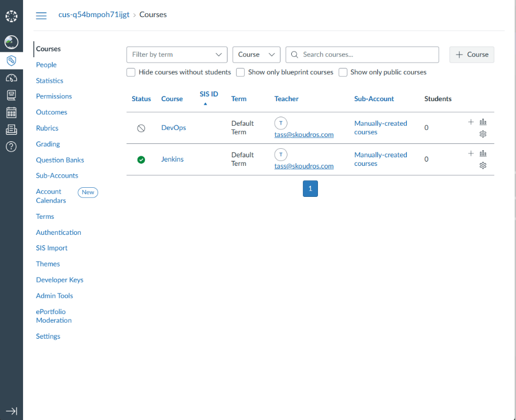Sort table by Sub-Account column

tap(374, 99)
